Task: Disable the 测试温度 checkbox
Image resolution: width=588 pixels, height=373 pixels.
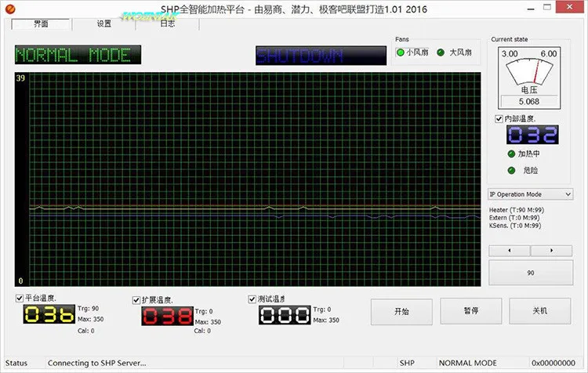Action: tap(252, 299)
